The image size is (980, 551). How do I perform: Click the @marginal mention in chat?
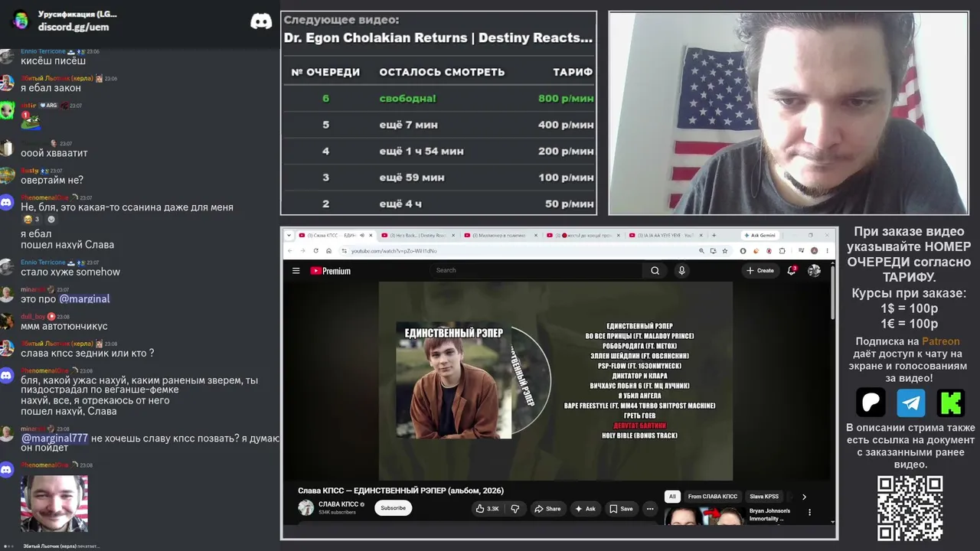[84, 299]
